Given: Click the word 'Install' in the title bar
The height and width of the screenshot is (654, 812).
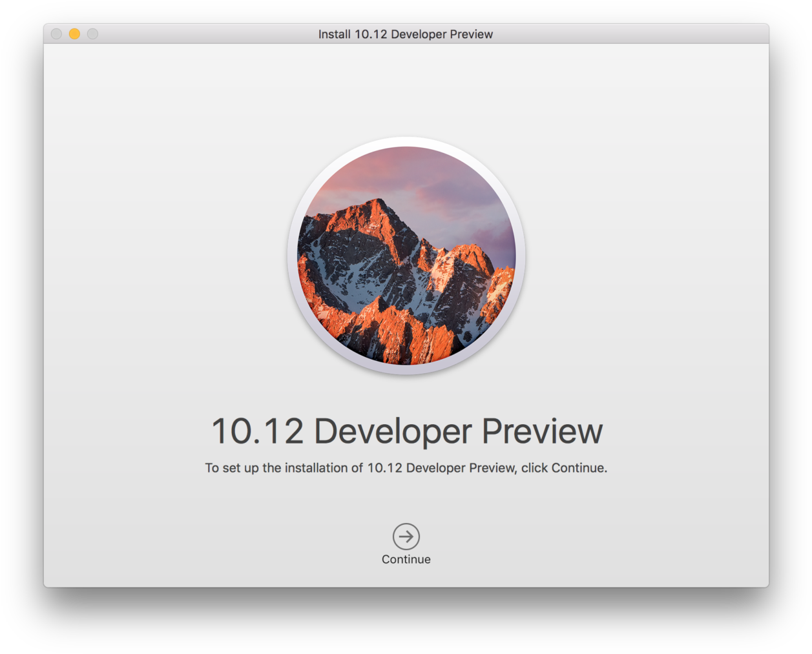Looking at the screenshot, I should [x=334, y=34].
